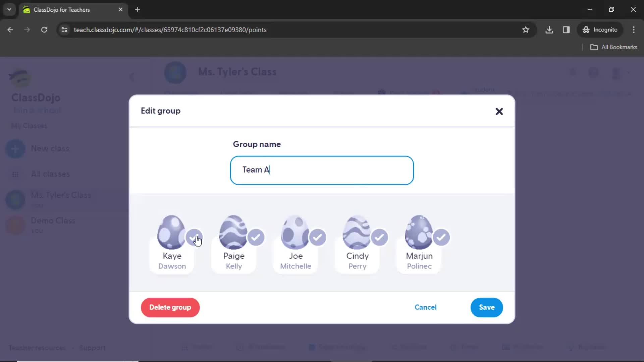Click the incognito mode icon
Image resolution: width=644 pixels, height=362 pixels.
point(586,29)
